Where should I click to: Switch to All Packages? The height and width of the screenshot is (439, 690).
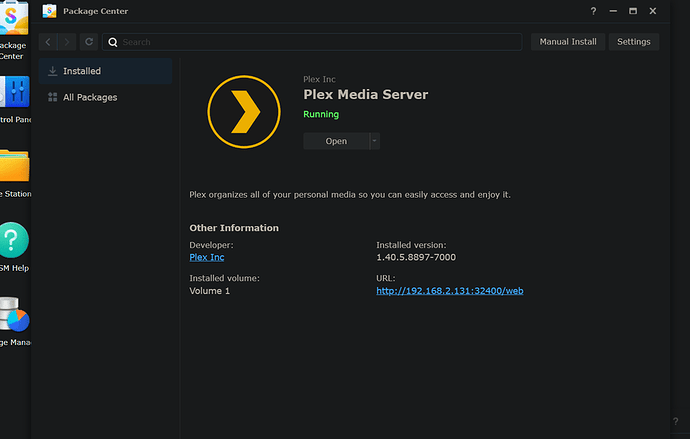pyautogui.click(x=105, y=97)
